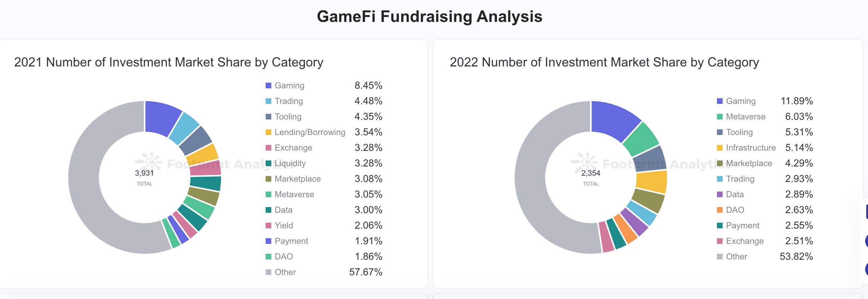Hide the Yield category in 2021 legend

point(284,225)
